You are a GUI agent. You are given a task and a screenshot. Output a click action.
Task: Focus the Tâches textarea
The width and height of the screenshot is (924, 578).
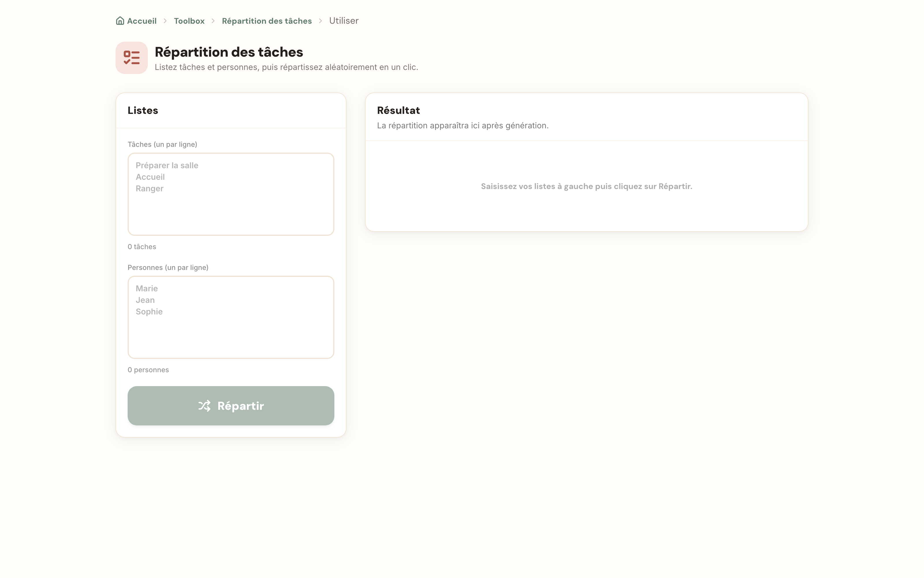[x=231, y=194]
